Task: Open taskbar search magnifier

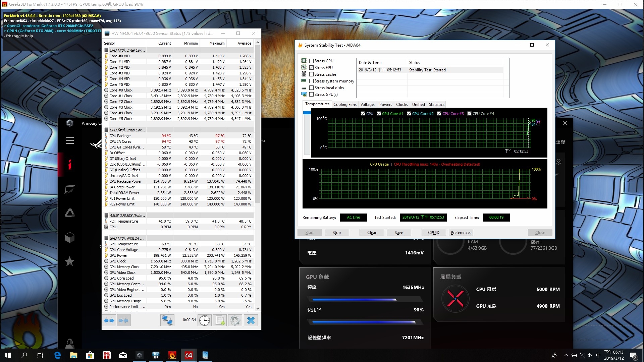Action: (x=24, y=355)
